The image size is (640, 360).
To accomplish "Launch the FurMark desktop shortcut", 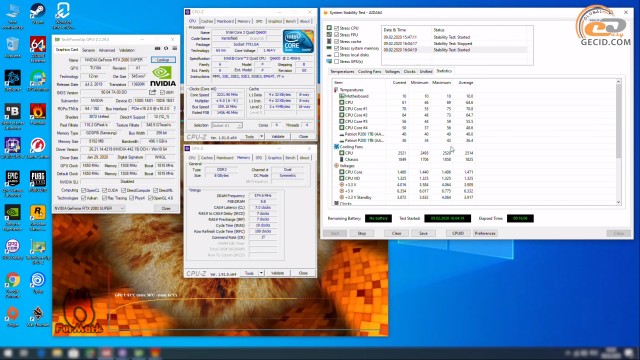I will pyautogui.click(x=38, y=113).
